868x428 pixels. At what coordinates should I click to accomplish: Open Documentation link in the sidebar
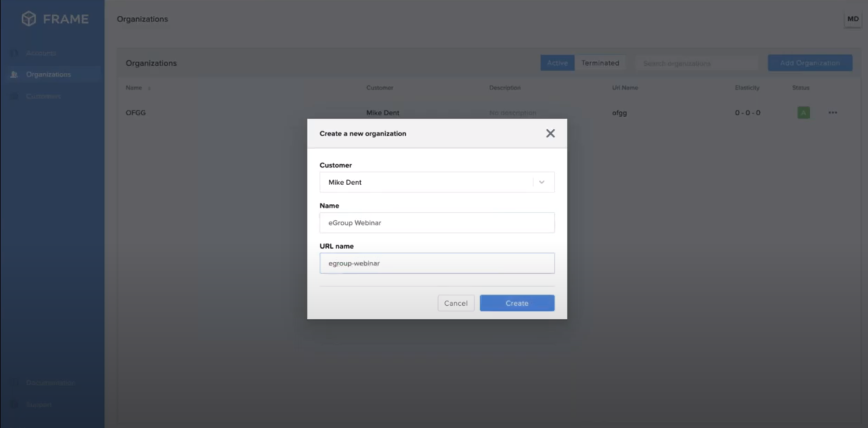click(51, 383)
